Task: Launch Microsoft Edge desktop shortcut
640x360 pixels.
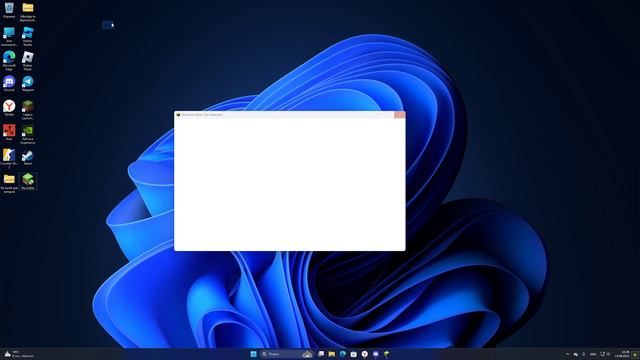Action: coord(9,60)
